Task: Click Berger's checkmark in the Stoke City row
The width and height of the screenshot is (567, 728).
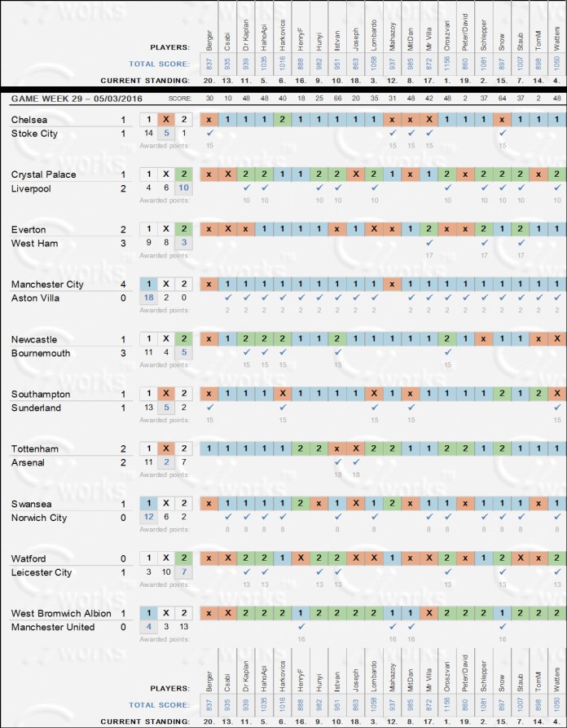Action: tap(209, 133)
